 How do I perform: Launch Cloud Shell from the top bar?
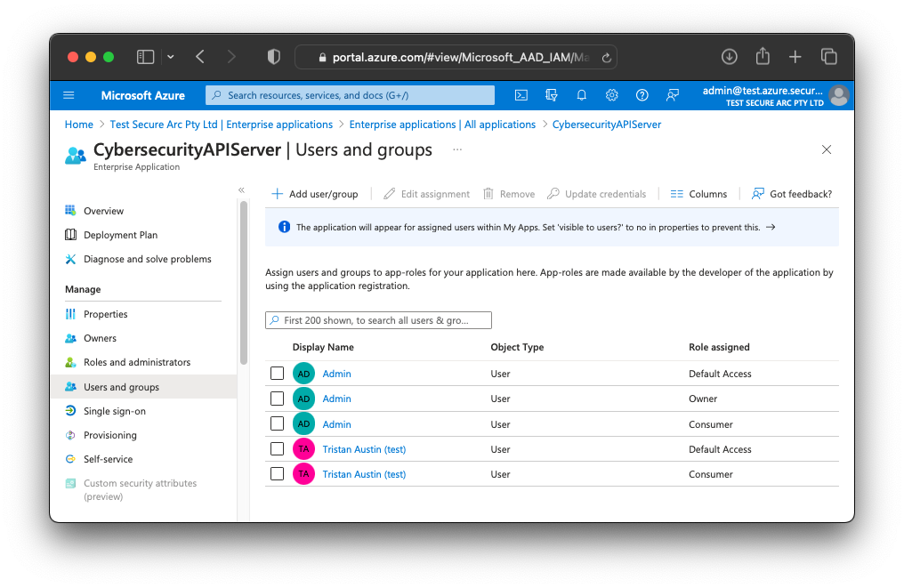click(521, 95)
